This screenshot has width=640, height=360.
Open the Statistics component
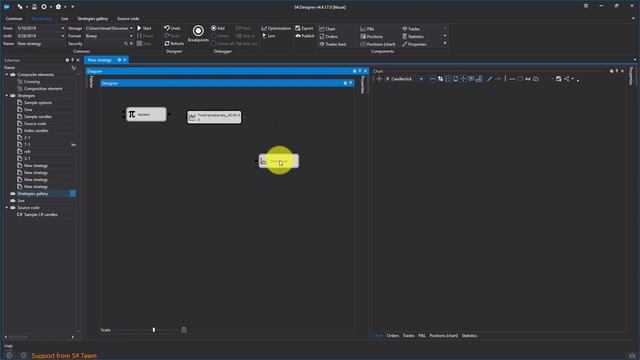click(x=413, y=36)
